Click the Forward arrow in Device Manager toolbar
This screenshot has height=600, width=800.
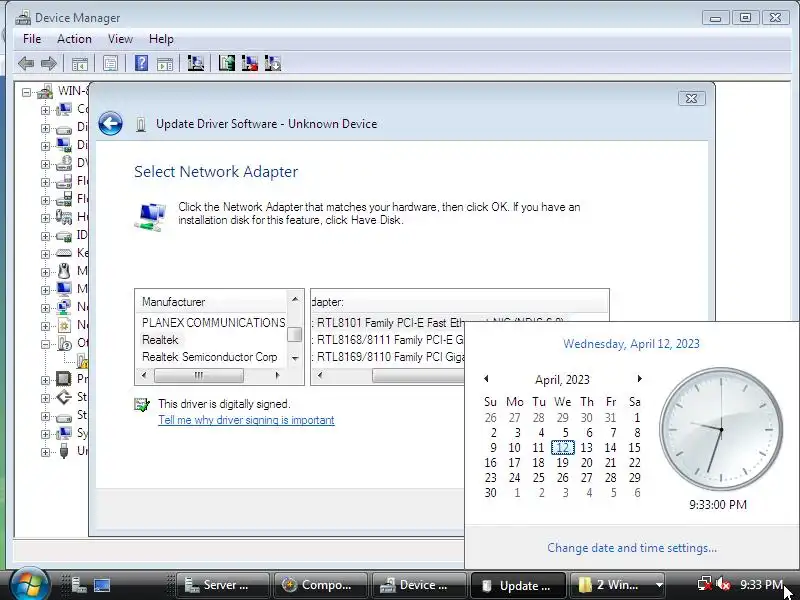(48, 64)
